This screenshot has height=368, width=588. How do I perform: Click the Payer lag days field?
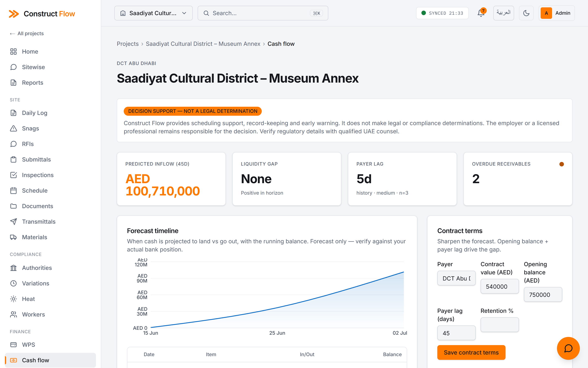[456, 333]
